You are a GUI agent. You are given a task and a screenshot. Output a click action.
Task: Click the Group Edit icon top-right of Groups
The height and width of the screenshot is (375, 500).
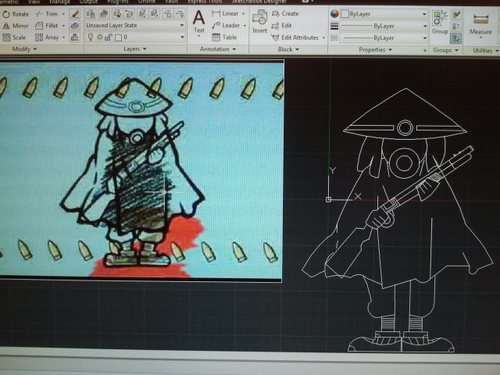point(456,14)
